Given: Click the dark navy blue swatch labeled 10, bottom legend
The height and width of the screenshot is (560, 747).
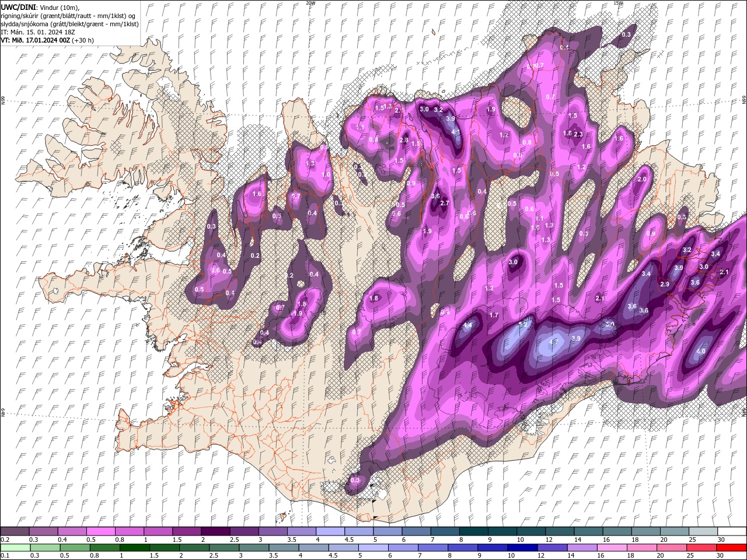Looking at the screenshot, I should (522, 548).
